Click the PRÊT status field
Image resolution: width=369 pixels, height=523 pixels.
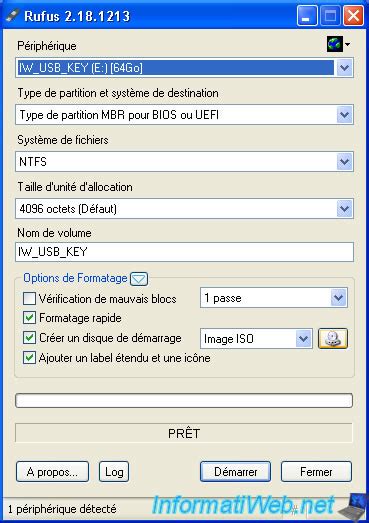click(x=184, y=433)
